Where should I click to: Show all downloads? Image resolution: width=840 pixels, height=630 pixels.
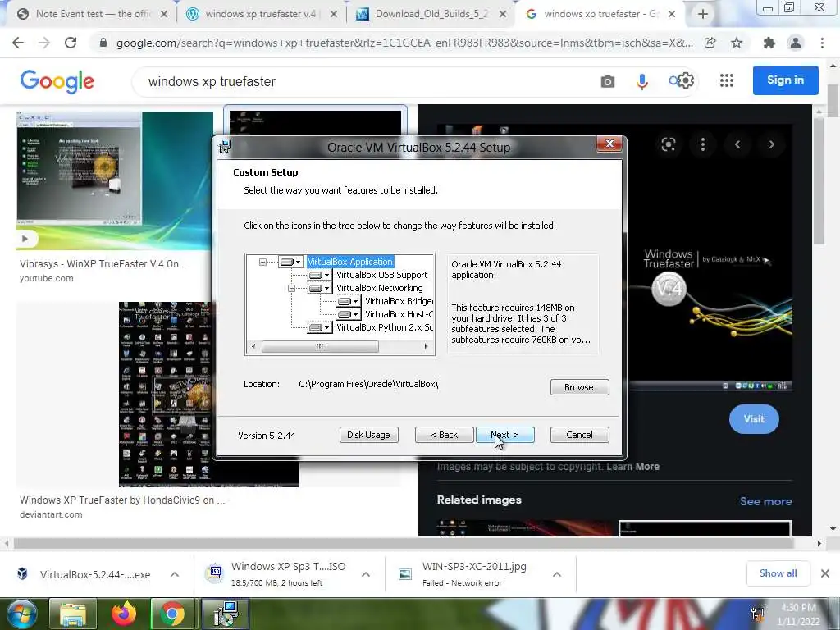(778, 573)
